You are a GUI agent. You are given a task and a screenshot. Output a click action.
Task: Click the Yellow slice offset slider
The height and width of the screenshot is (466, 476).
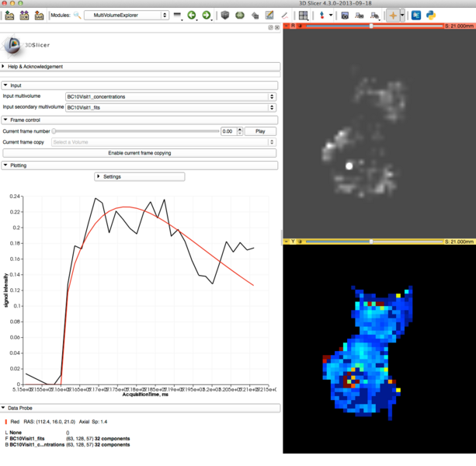tap(374, 242)
